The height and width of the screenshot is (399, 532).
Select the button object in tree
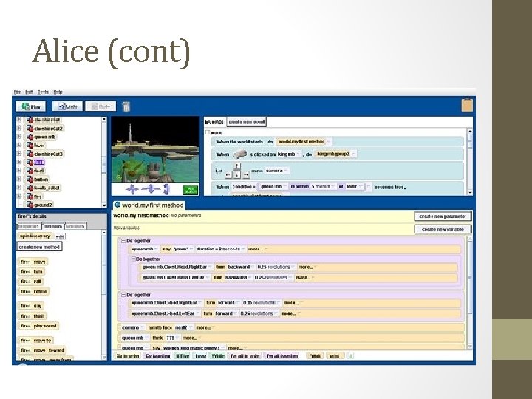pyautogui.click(x=41, y=179)
